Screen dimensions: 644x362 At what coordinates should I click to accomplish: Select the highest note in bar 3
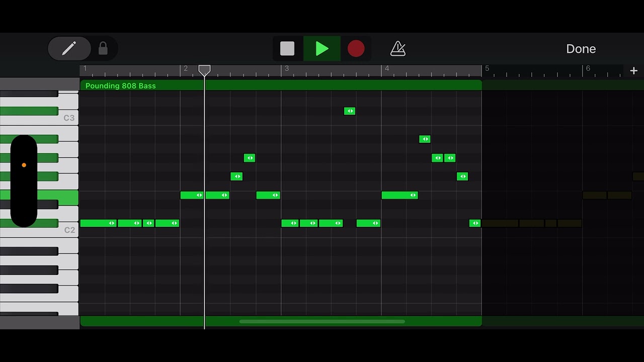(x=350, y=111)
